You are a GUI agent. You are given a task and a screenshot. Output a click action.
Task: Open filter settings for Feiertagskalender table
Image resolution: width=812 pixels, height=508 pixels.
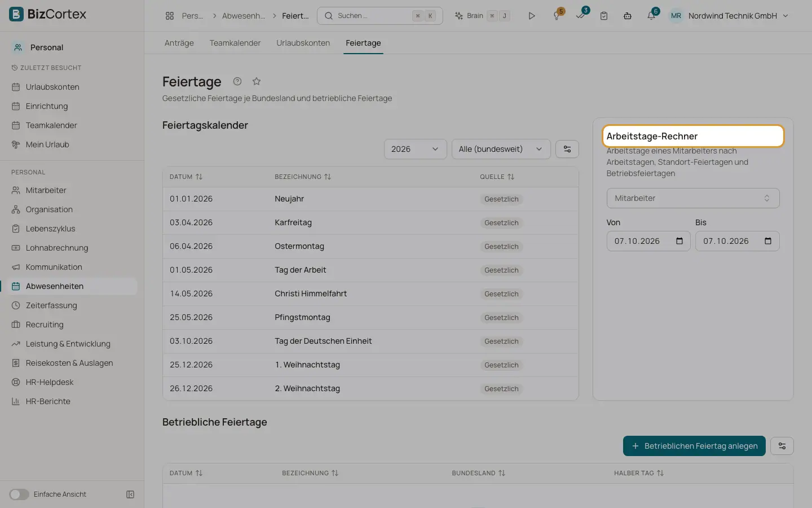(567, 149)
